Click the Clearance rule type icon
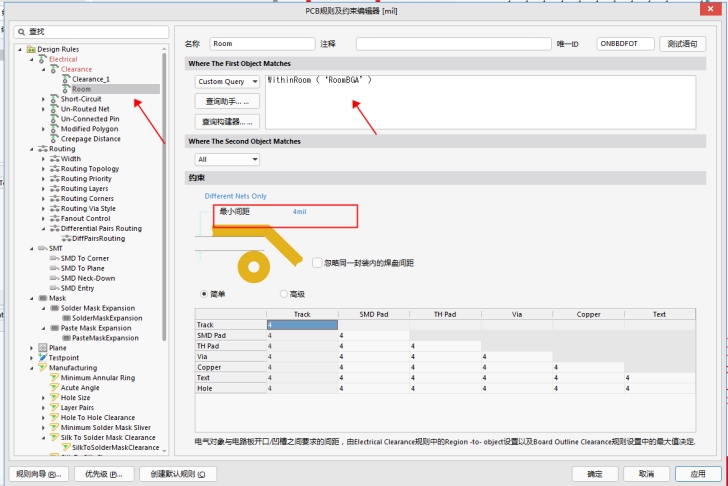The height and width of the screenshot is (486, 728). click(54, 69)
